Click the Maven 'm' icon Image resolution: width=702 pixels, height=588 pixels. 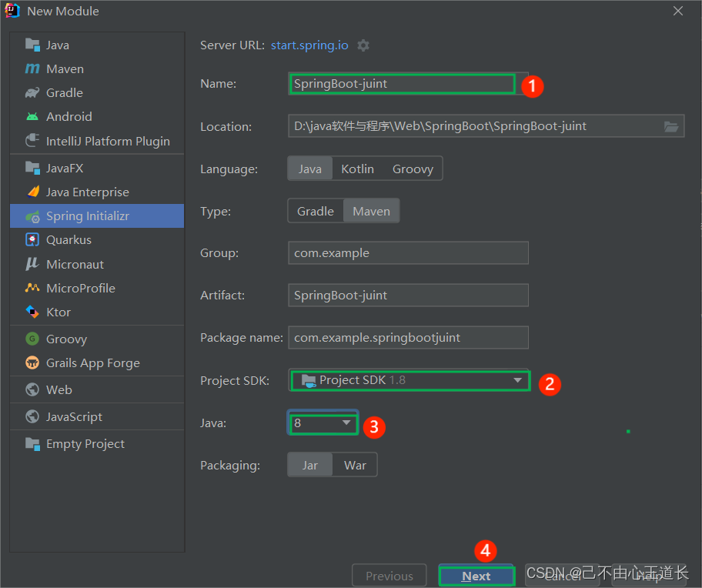pos(32,68)
